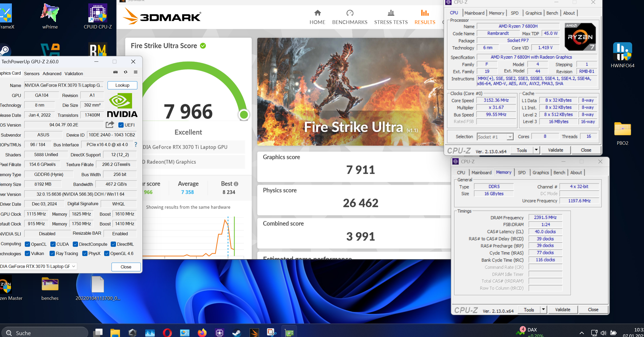The height and width of the screenshot is (337, 644).
Task: Click the 3DMark taskbar icon
Action: coord(254,333)
